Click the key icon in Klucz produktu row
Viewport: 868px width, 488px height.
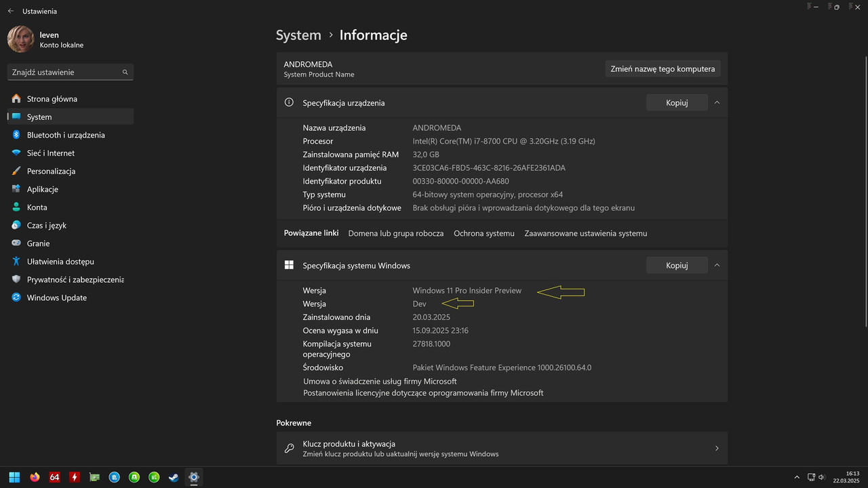coord(289,448)
